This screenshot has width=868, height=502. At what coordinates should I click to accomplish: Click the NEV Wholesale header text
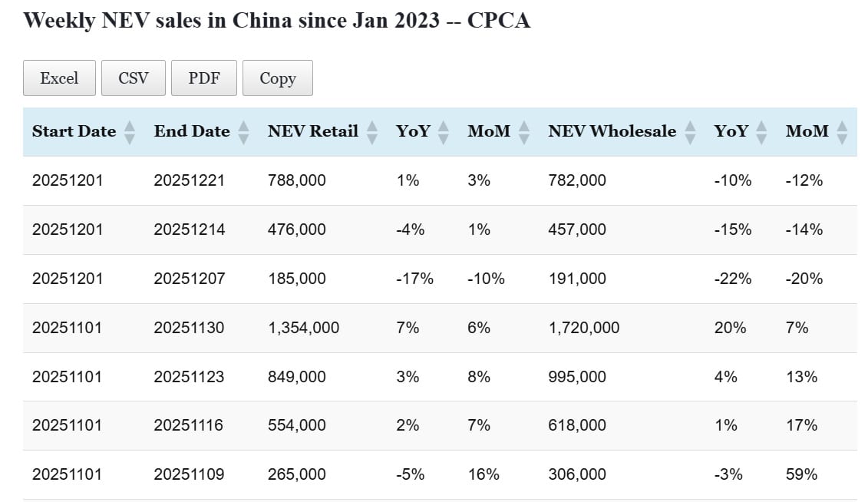[612, 131]
